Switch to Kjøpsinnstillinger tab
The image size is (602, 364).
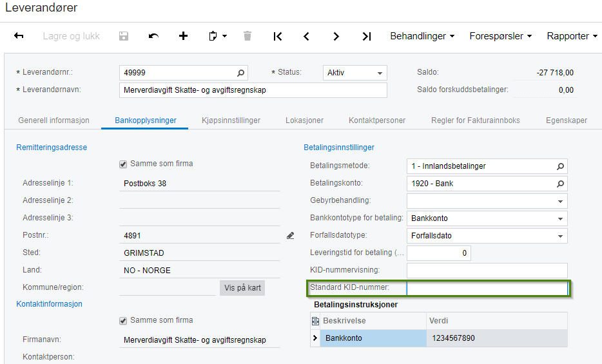tap(231, 120)
